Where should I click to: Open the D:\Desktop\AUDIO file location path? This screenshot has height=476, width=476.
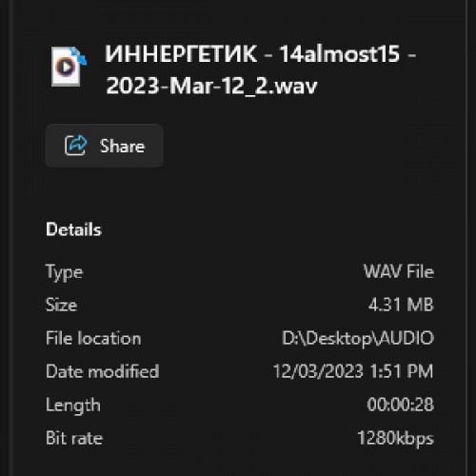click(x=358, y=338)
